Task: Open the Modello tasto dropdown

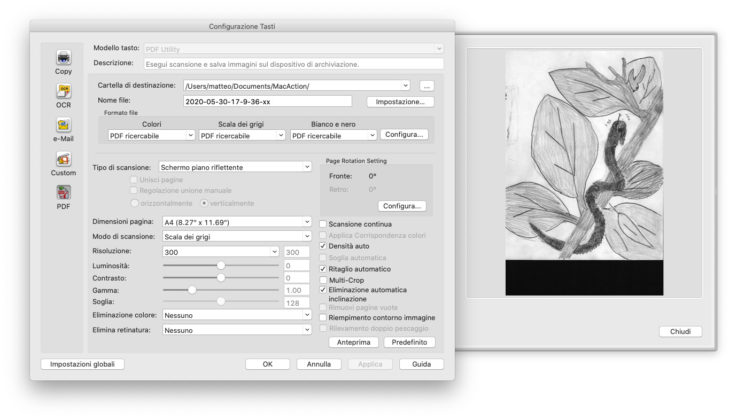Action: click(x=293, y=49)
